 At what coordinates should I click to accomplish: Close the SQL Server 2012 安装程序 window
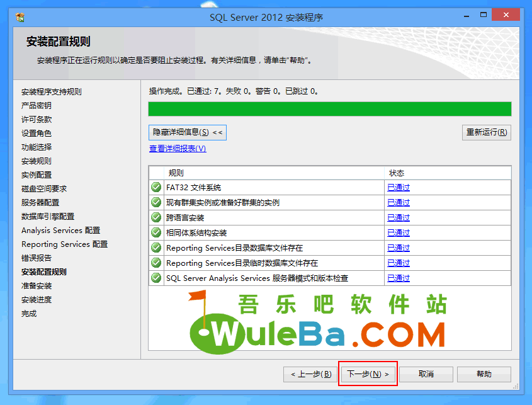tap(506, 15)
